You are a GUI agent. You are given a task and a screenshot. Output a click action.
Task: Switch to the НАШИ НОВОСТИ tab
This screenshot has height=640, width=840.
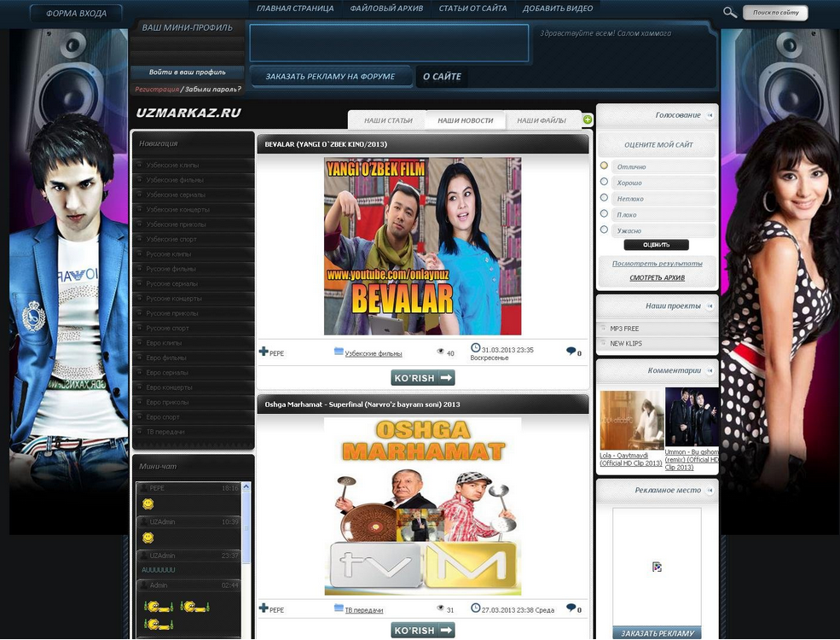[465, 120]
